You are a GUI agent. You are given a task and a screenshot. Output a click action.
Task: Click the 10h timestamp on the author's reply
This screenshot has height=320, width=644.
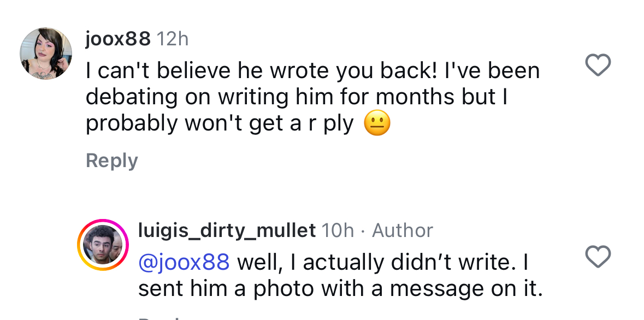(x=337, y=230)
